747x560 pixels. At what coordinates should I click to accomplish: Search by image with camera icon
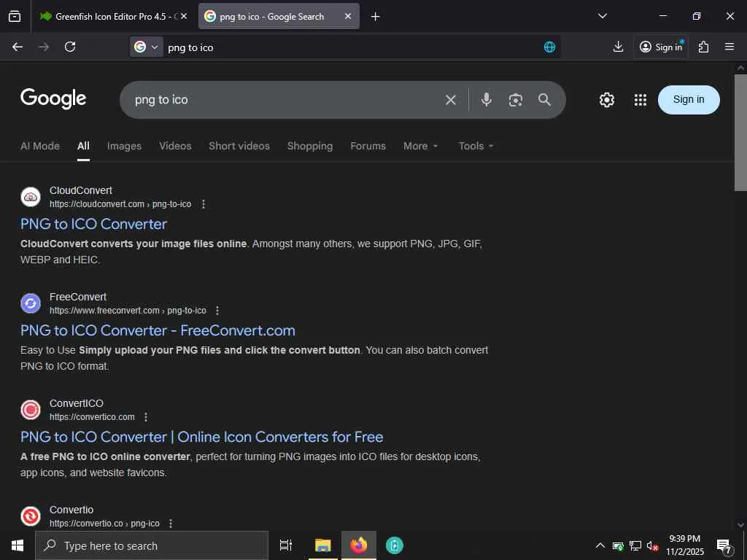(516, 100)
